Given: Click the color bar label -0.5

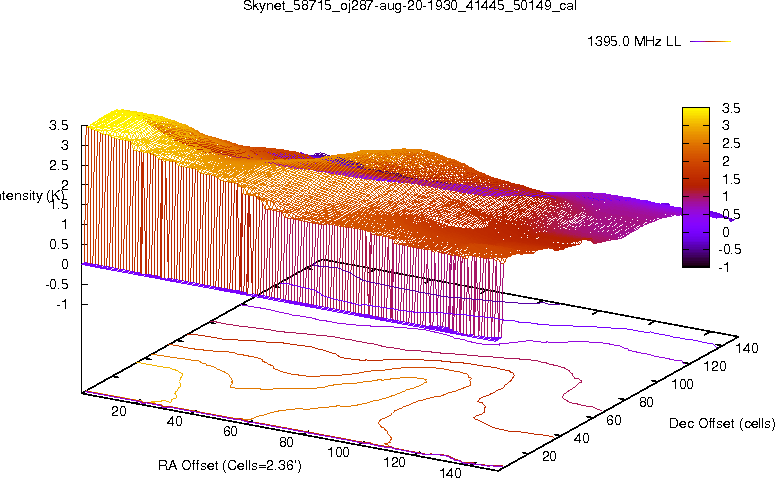Looking at the screenshot, I should (x=729, y=249).
